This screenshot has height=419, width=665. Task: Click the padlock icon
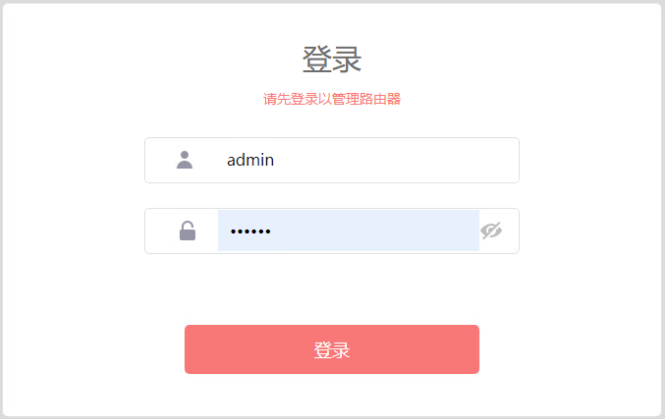pos(187,231)
